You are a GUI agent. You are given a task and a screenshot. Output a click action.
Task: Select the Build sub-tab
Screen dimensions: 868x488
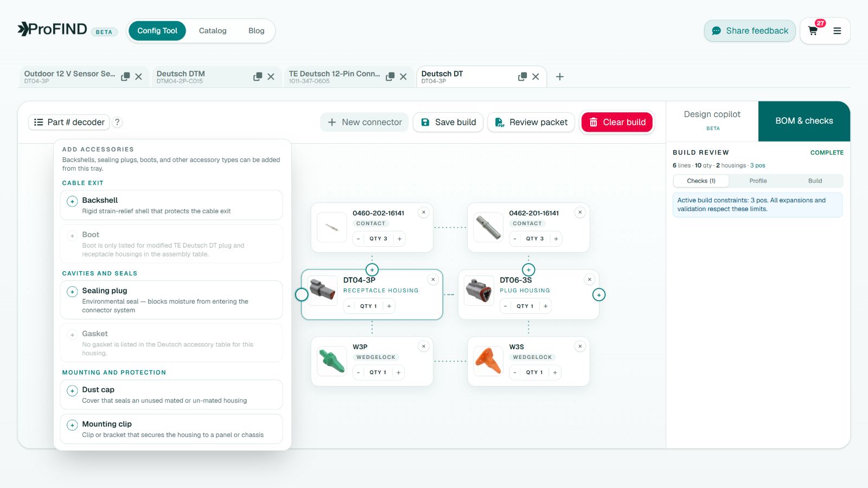(x=815, y=181)
